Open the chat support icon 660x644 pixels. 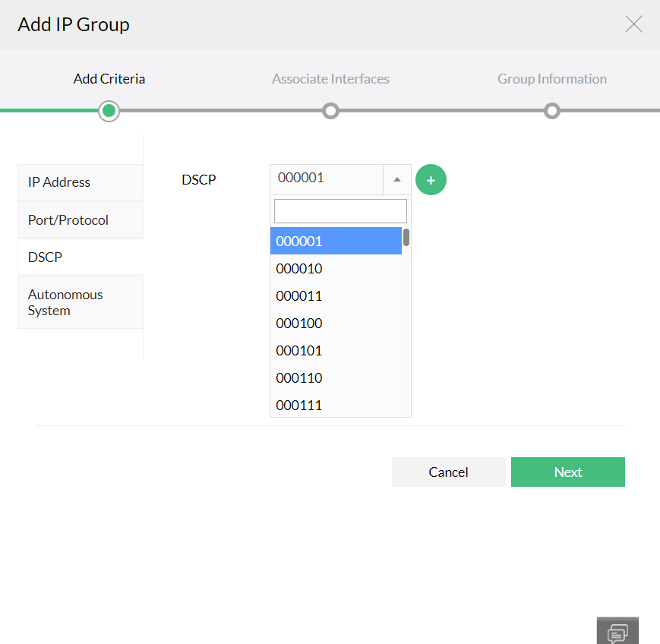[618, 633]
